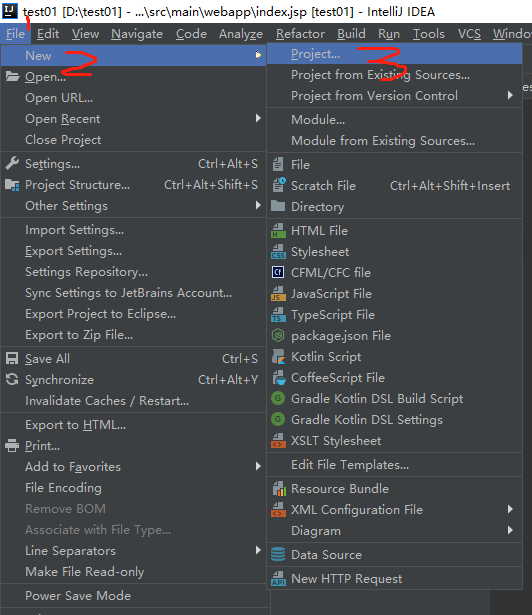Click the Resource Bundle icon
This screenshot has height=615, width=532.
[279, 488]
